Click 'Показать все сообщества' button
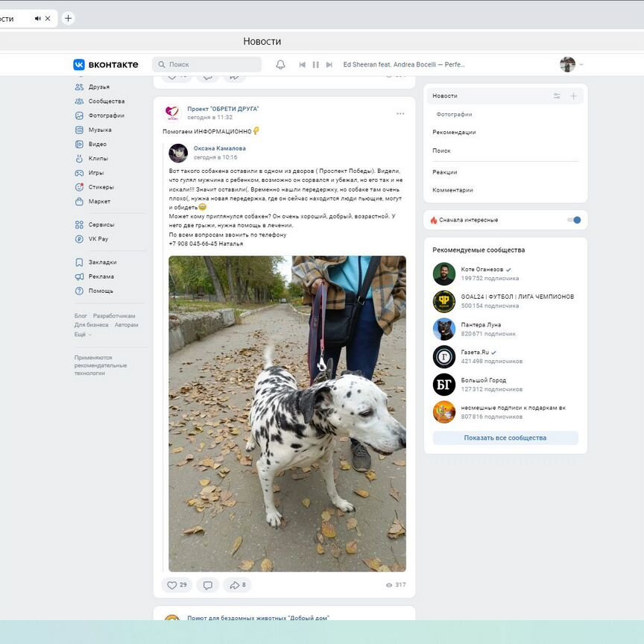Viewport: 644px width, 644px height. coord(505,438)
